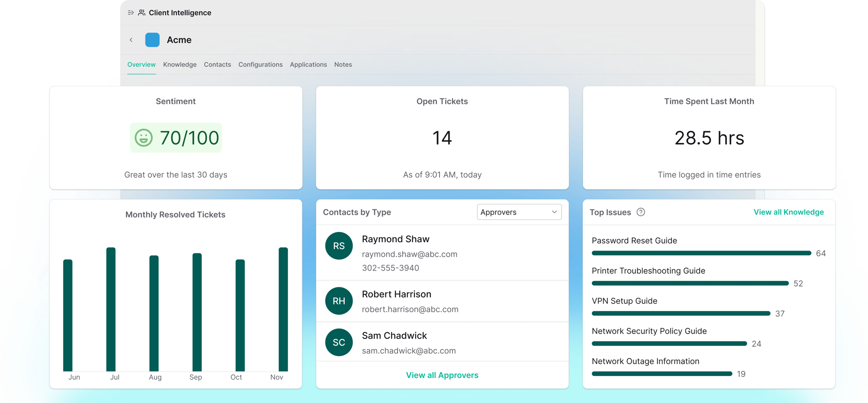Click the green smiley sentiment icon

point(143,138)
